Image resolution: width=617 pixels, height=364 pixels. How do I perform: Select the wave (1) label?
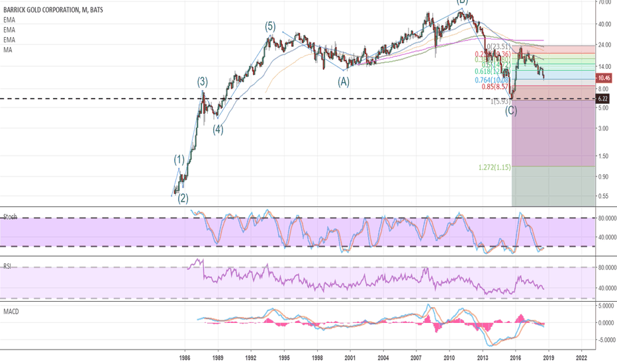pyautogui.click(x=179, y=159)
